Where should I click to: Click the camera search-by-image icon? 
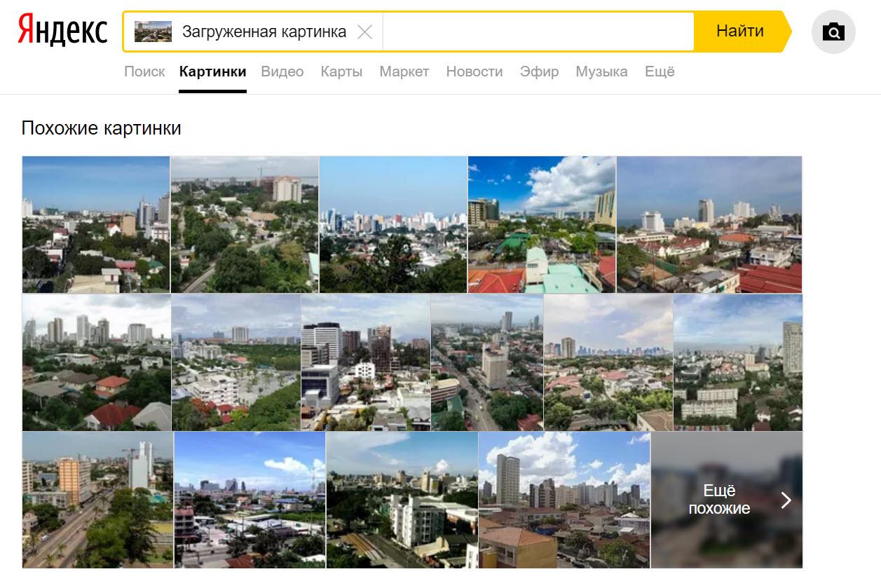coord(833,32)
